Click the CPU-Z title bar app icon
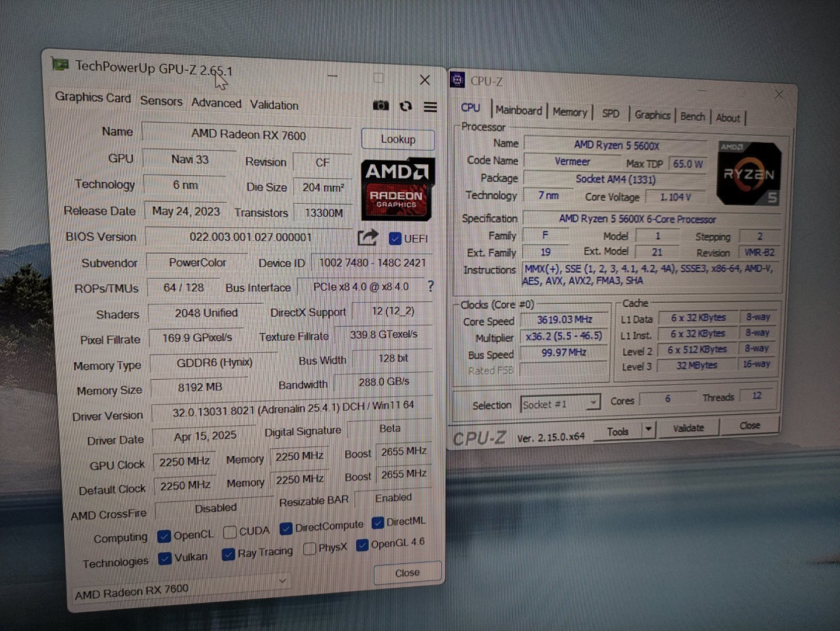 point(457,79)
